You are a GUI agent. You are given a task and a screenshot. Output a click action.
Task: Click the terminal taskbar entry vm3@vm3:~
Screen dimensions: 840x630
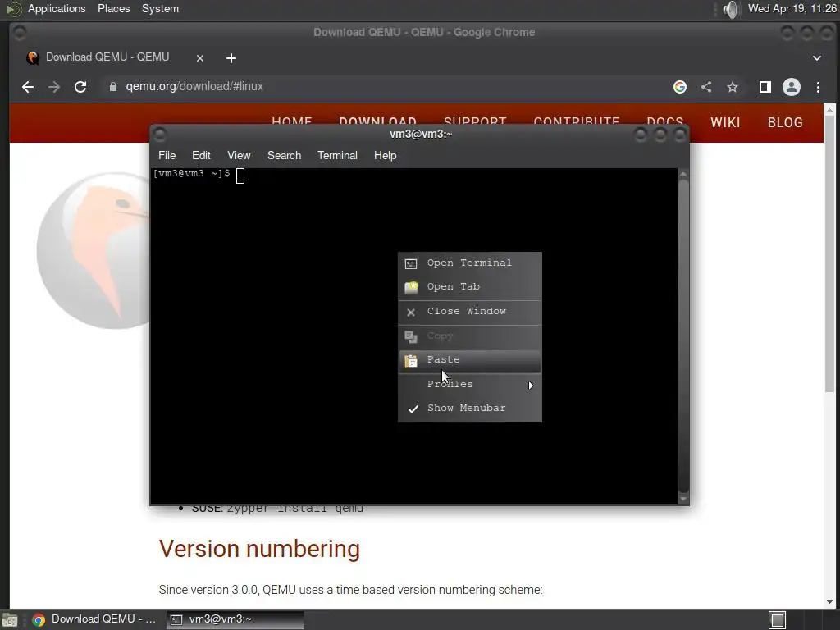235,619
